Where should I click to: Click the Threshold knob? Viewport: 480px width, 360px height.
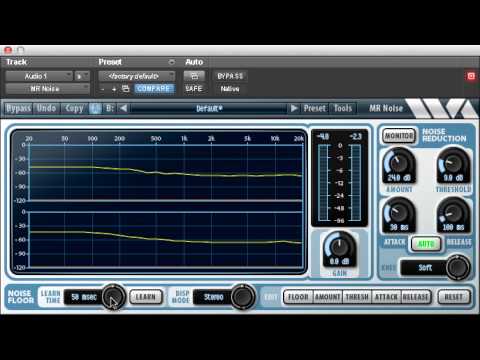[x=453, y=163]
